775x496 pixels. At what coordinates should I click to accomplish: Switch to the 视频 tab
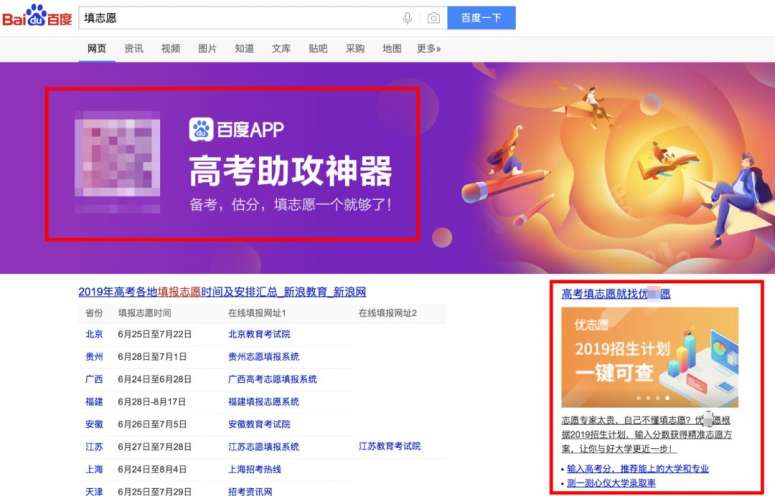point(171,48)
